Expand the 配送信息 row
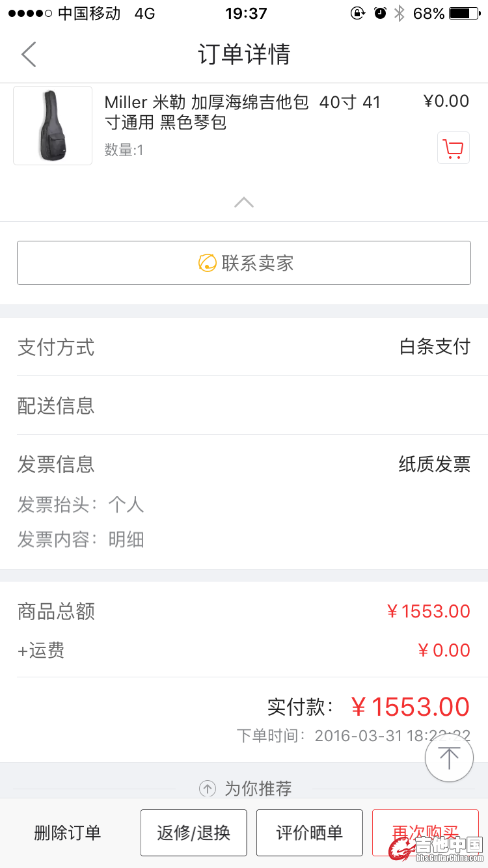This screenshot has width=488, height=868. pos(244,405)
